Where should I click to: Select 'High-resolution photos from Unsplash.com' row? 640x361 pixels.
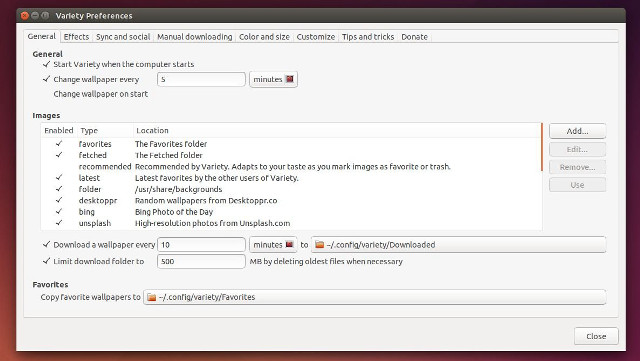(213, 223)
